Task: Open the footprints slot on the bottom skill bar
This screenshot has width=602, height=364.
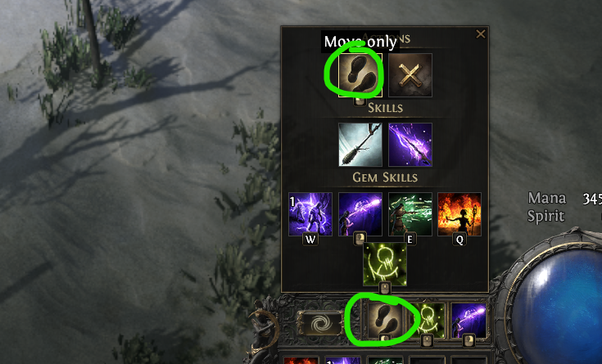Action: click(x=385, y=321)
